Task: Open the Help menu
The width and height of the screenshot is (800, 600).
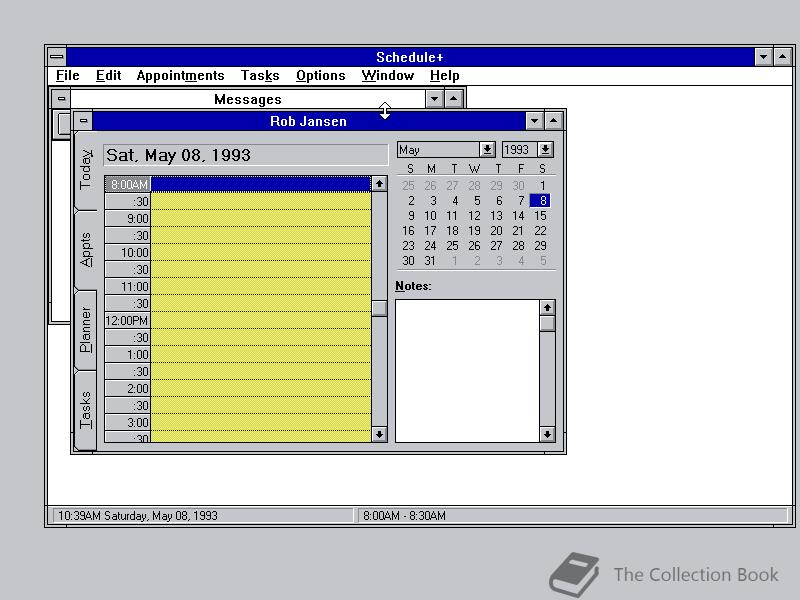Action: point(444,76)
